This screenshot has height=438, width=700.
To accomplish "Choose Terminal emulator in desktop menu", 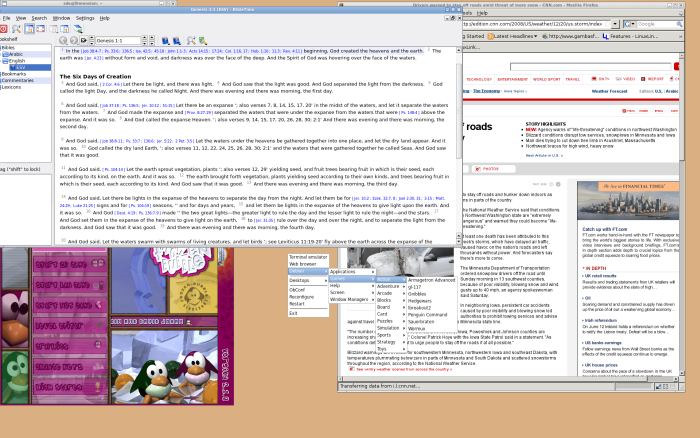I will [308, 257].
